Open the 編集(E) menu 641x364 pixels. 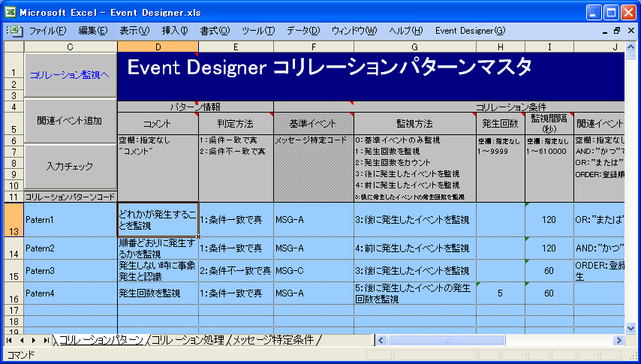(93, 31)
